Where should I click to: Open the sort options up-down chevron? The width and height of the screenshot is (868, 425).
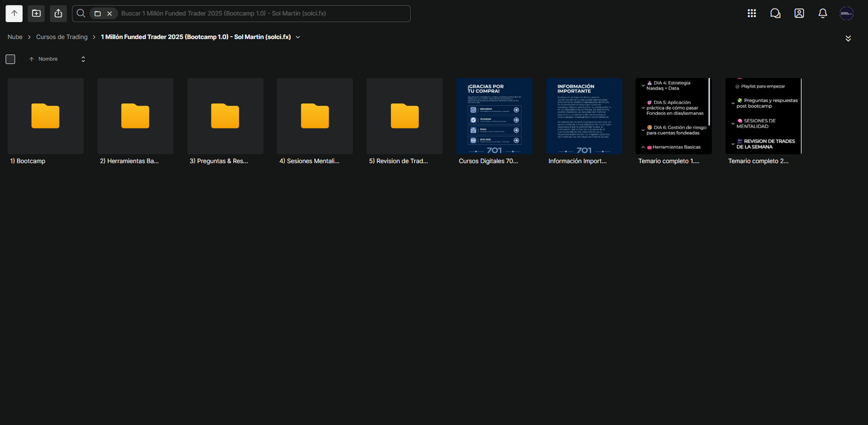(x=83, y=59)
